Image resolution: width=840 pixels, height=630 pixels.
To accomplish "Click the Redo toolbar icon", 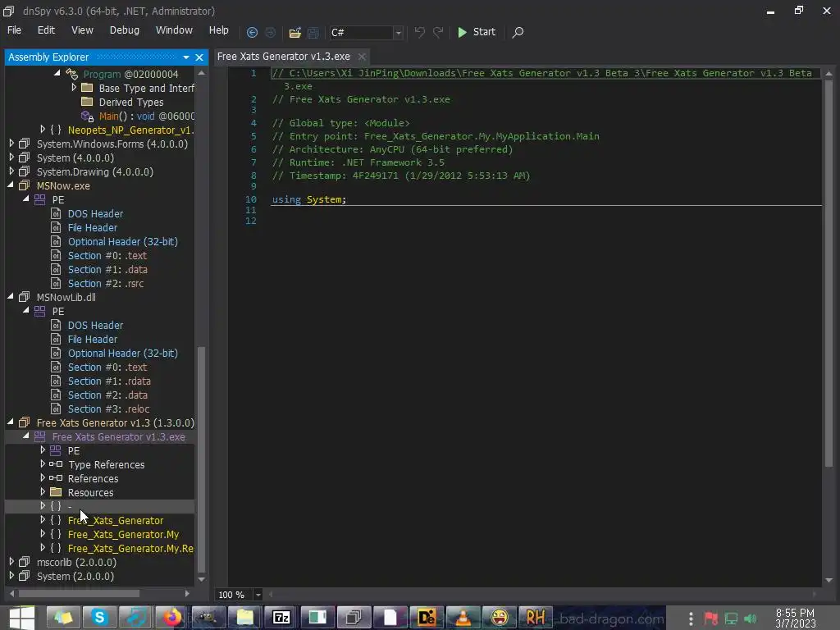I will point(438,32).
